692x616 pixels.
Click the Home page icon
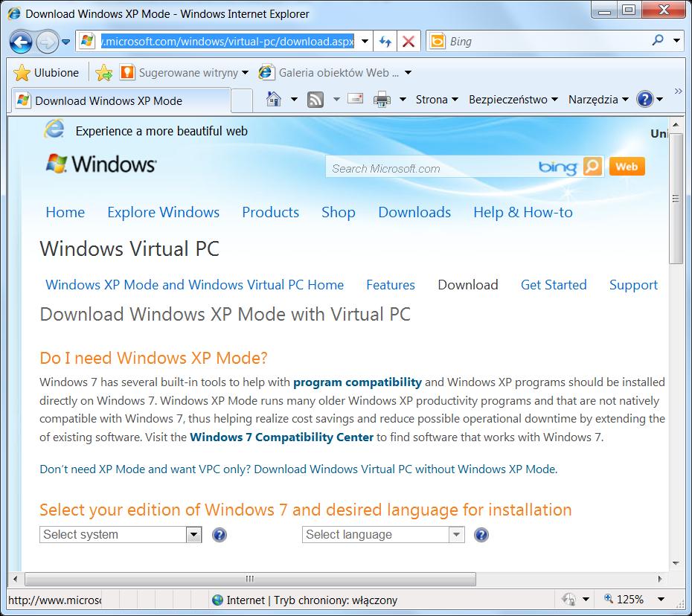click(x=274, y=99)
